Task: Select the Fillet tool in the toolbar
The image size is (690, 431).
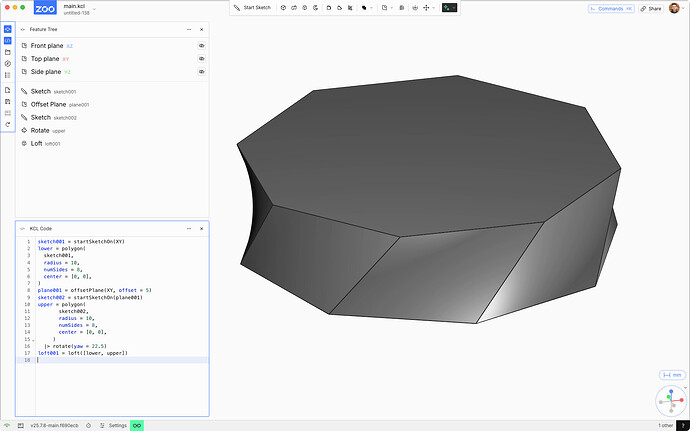Action: pos(328,8)
